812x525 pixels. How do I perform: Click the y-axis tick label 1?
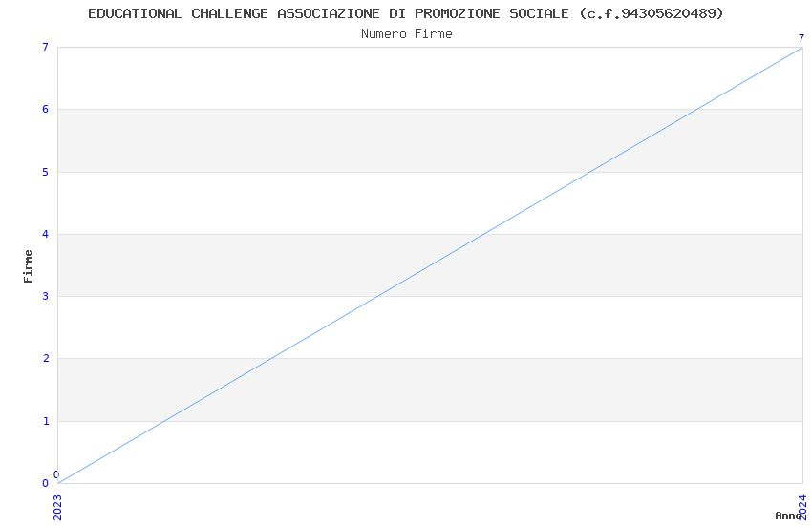pyautogui.click(x=45, y=421)
